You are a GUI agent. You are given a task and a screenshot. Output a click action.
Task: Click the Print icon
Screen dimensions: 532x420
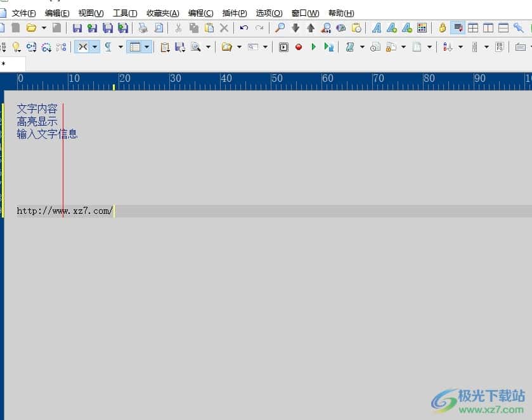(x=143, y=28)
